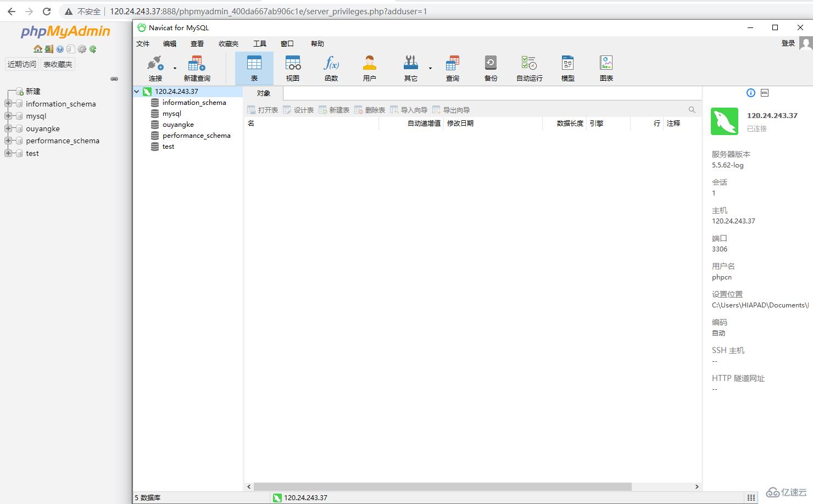
Task: Open the 图表 (Chart) toolbar icon
Action: (x=606, y=68)
